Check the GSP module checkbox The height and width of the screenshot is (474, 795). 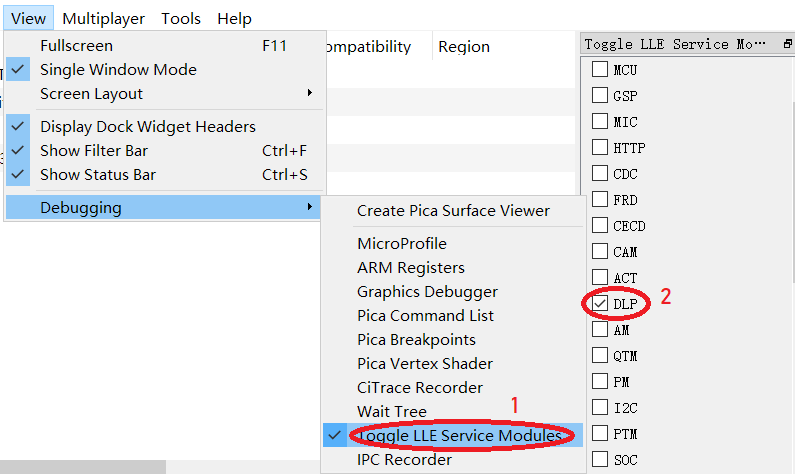(x=600, y=96)
